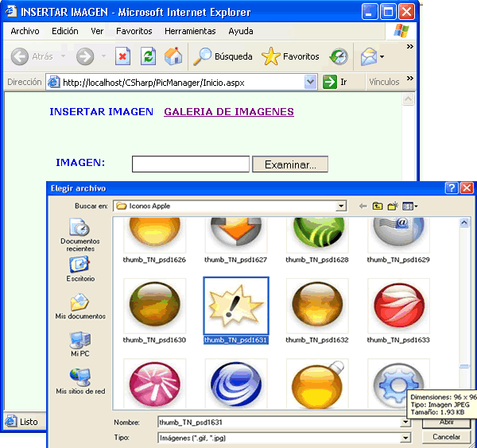
Task: Open Mis sitios de red
Action: coord(80,381)
